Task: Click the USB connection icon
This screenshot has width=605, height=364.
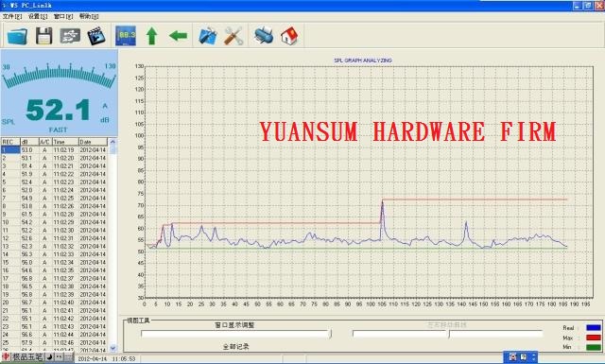Action: tap(70, 36)
